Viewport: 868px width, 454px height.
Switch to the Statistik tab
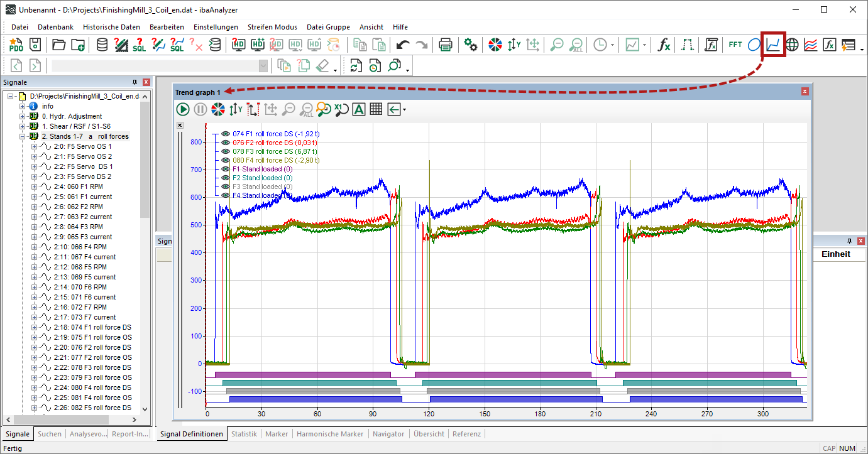tap(244, 434)
